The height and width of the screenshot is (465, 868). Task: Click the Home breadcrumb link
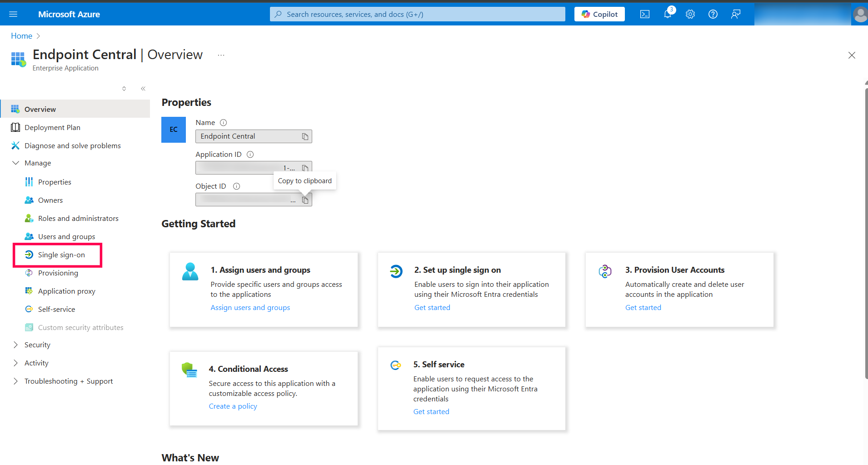(21, 36)
